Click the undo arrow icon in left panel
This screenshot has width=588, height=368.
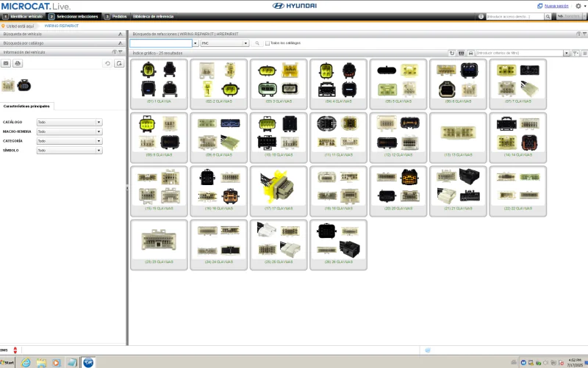tap(108, 64)
